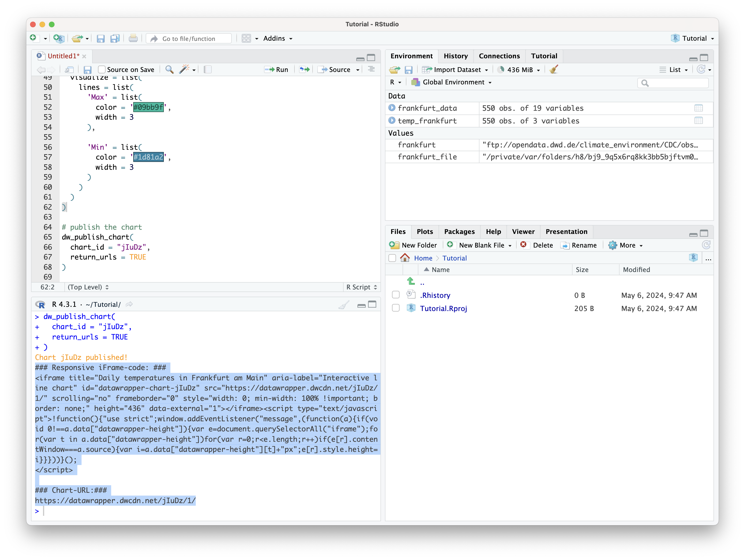Open the Tutorial.Rproj file link
This screenshot has height=560, width=745.
[x=443, y=308]
